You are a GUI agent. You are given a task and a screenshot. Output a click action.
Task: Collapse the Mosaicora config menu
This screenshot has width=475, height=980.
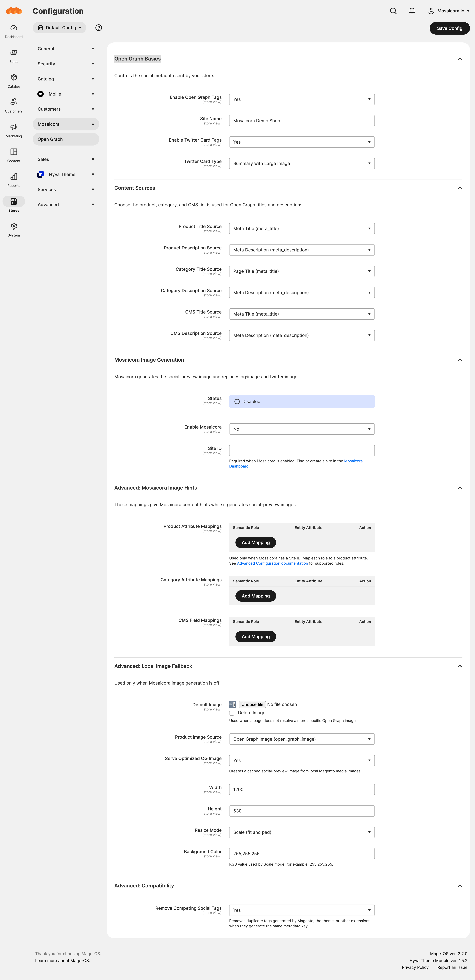pos(66,124)
